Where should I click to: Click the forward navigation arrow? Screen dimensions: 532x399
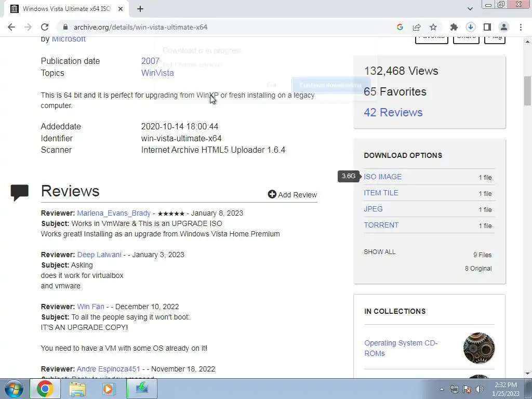[28, 27]
